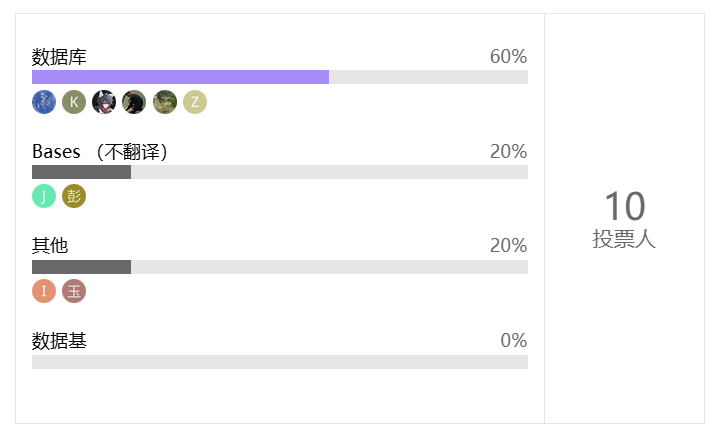Click the olive 'K' voter avatar
The image size is (721, 424).
74,102
